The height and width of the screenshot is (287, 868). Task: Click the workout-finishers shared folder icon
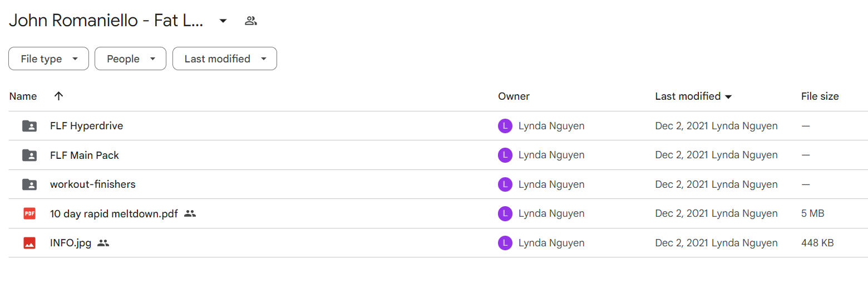click(x=29, y=184)
